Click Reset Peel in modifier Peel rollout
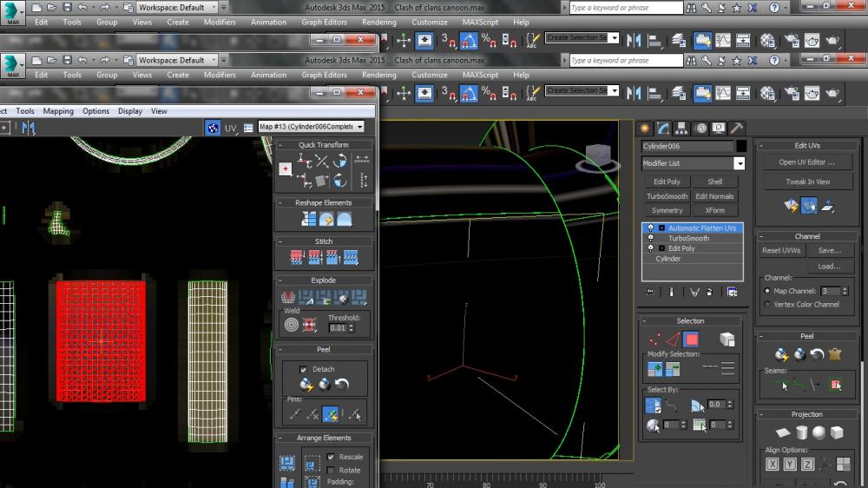The height and width of the screenshot is (488, 868). [x=817, y=354]
